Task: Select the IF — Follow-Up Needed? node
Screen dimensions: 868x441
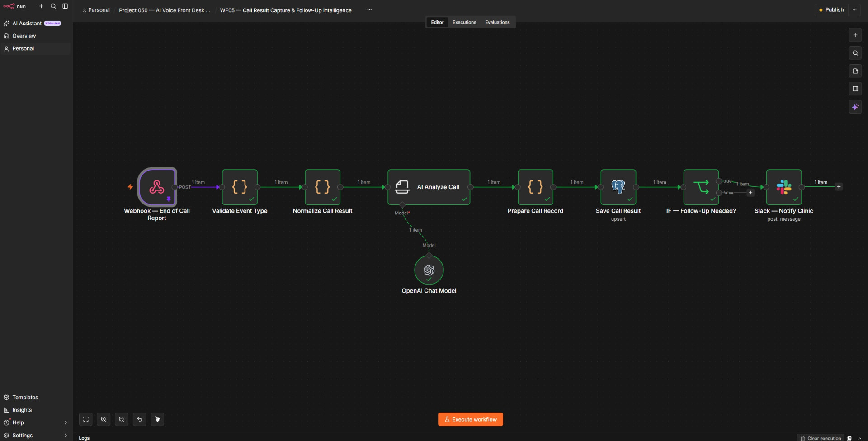Action: coord(701,187)
